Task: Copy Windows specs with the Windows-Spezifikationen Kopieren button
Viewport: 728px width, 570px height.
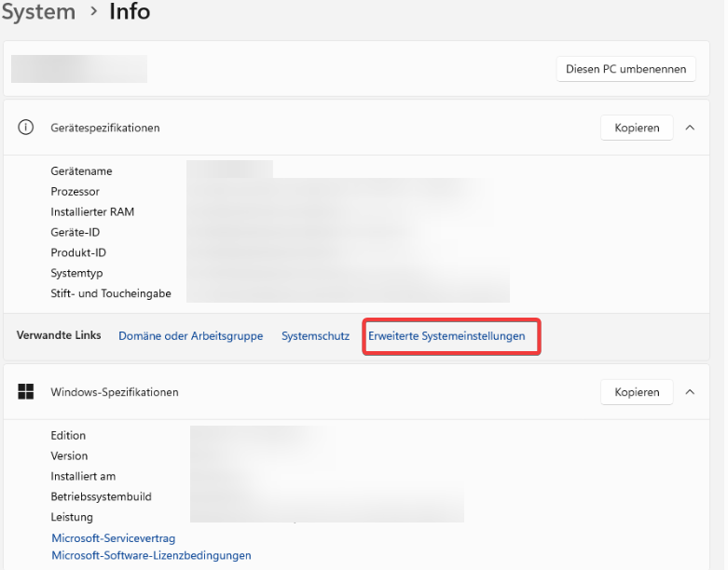Action: click(x=637, y=392)
